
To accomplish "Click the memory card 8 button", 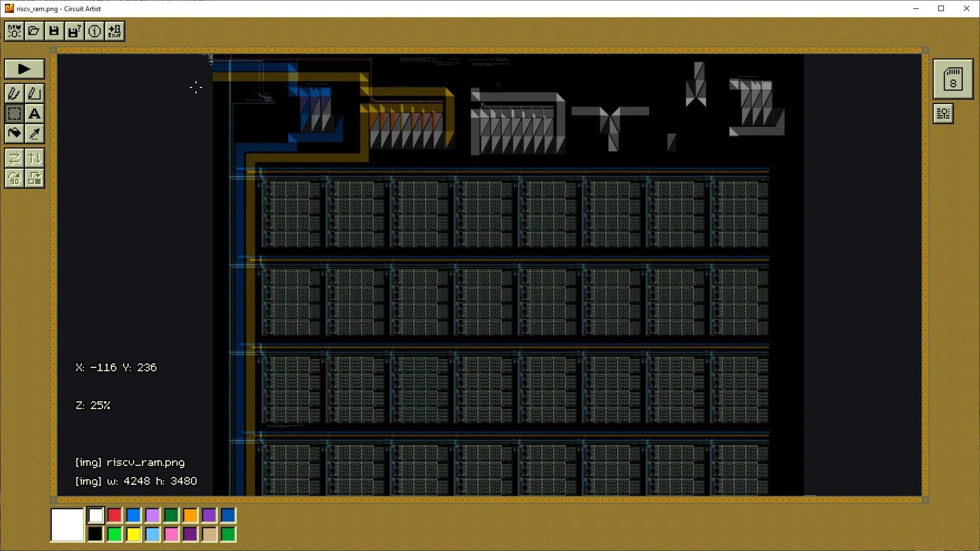I will coord(952,79).
